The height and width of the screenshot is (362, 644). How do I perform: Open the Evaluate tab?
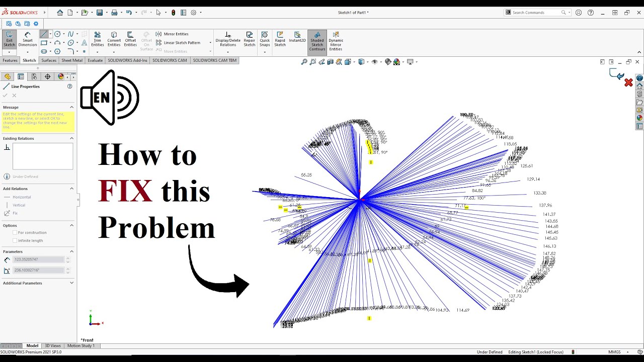click(x=95, y=60)
